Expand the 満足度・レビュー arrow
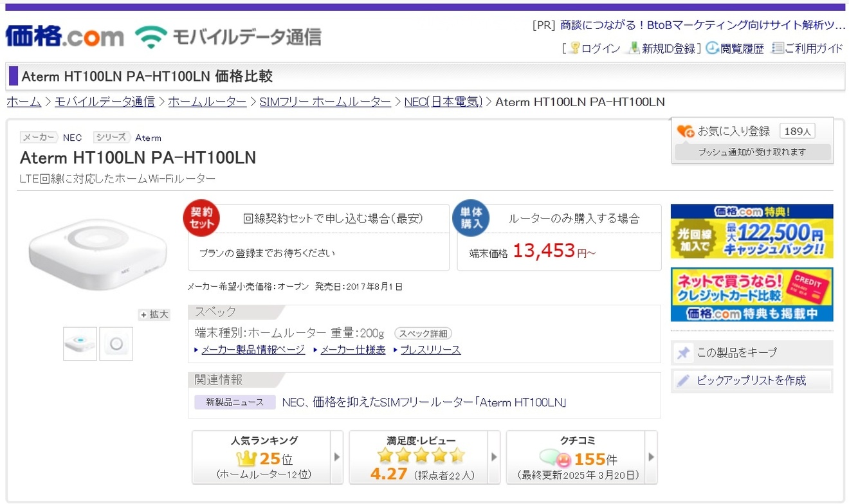 pyautogui.click(x=494, y=457)
